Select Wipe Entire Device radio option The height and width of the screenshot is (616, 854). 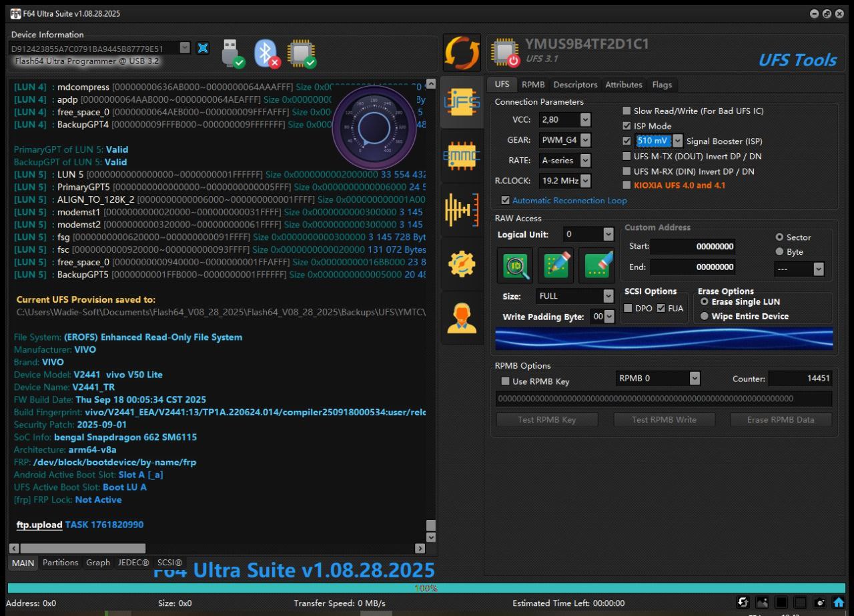[x=705, y=316]
